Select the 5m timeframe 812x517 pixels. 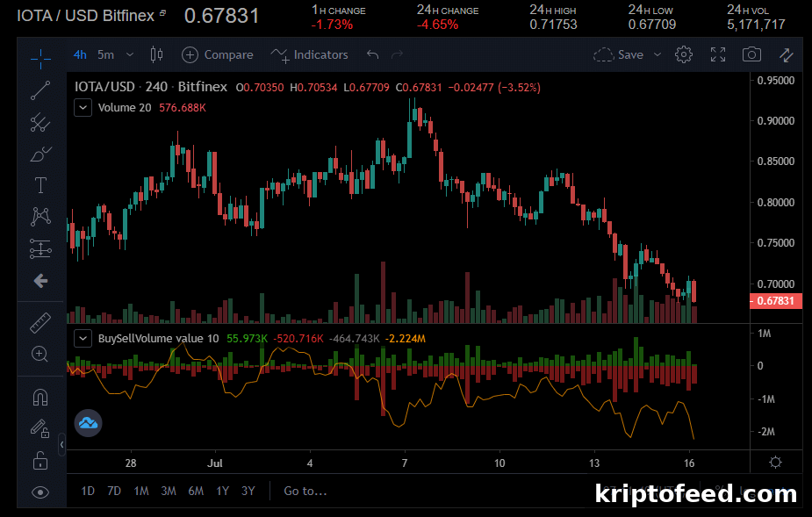tap(105, 54)
